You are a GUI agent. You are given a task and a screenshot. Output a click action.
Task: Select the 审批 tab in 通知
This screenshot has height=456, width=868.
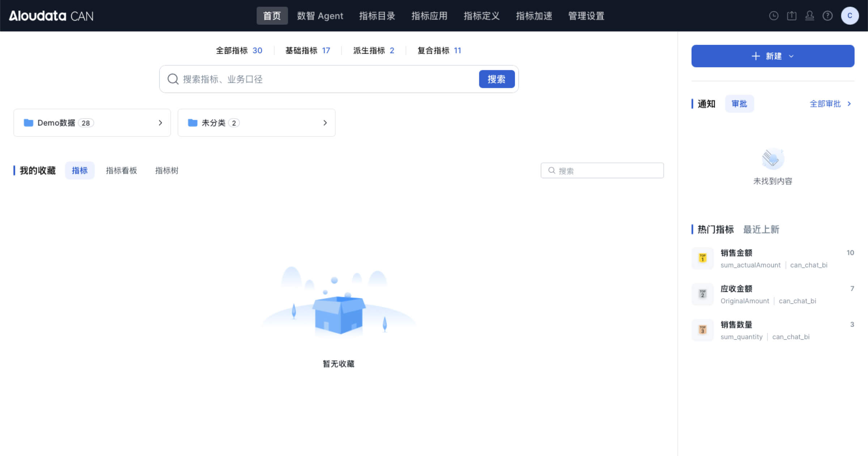(x=739, y=104)
